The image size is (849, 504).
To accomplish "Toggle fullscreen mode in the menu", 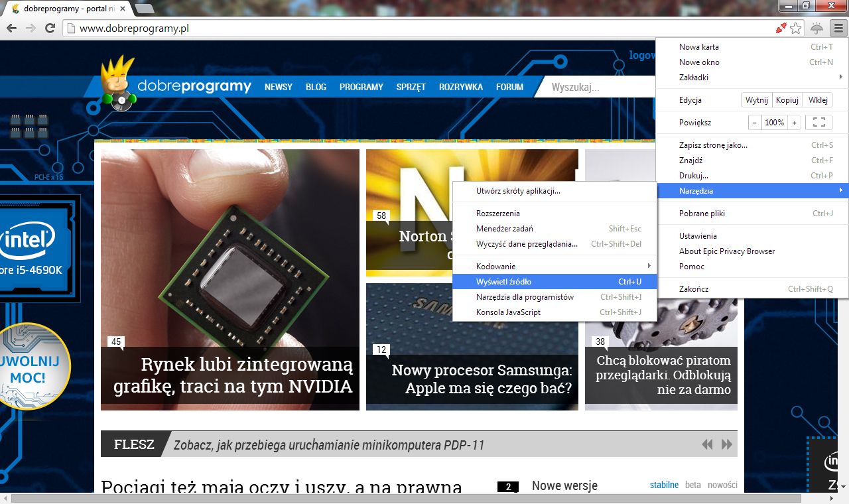I will tap(818, 123).
